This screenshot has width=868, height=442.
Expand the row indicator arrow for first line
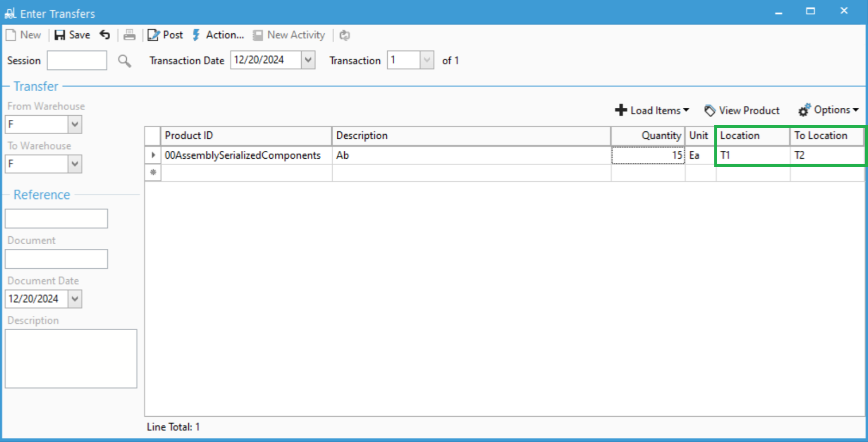(153, 155)
